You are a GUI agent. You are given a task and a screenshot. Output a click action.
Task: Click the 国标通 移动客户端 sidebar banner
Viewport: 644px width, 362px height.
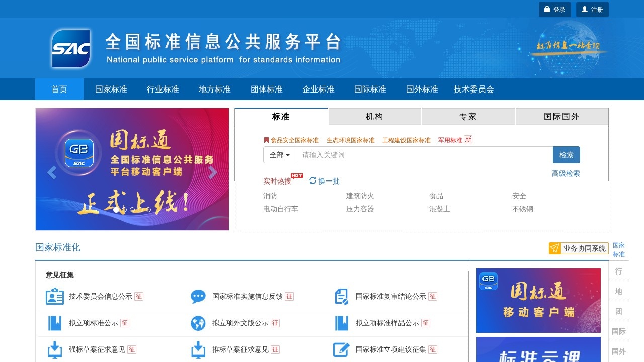pyautogui.click(x=538, y=301)
